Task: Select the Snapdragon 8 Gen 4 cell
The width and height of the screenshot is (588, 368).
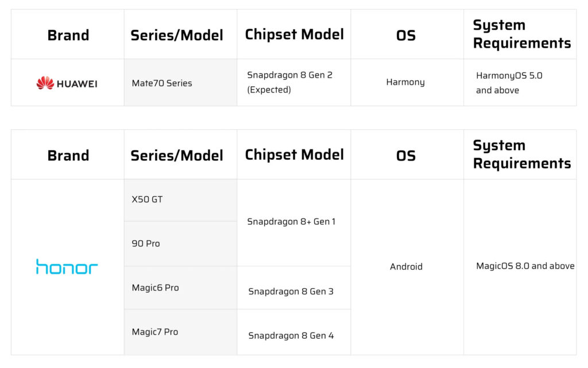Action: click(291, 336)
